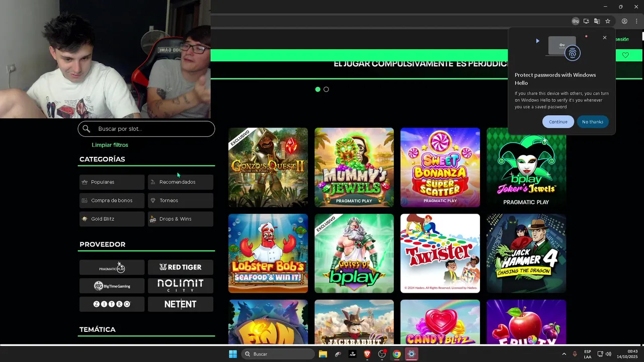This screenshot has width=644, height=362.
Task: Click the taskbar Buscar search box
Action: point(278,354)
